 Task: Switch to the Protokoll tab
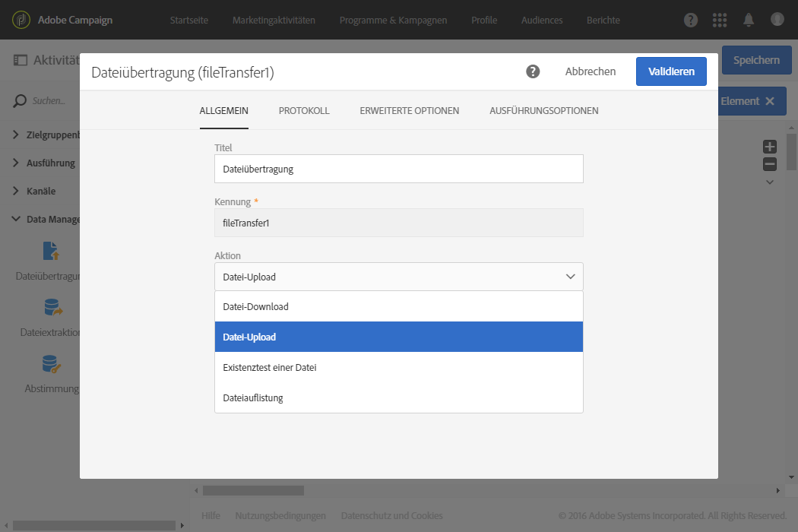click(x=304, y=111)
